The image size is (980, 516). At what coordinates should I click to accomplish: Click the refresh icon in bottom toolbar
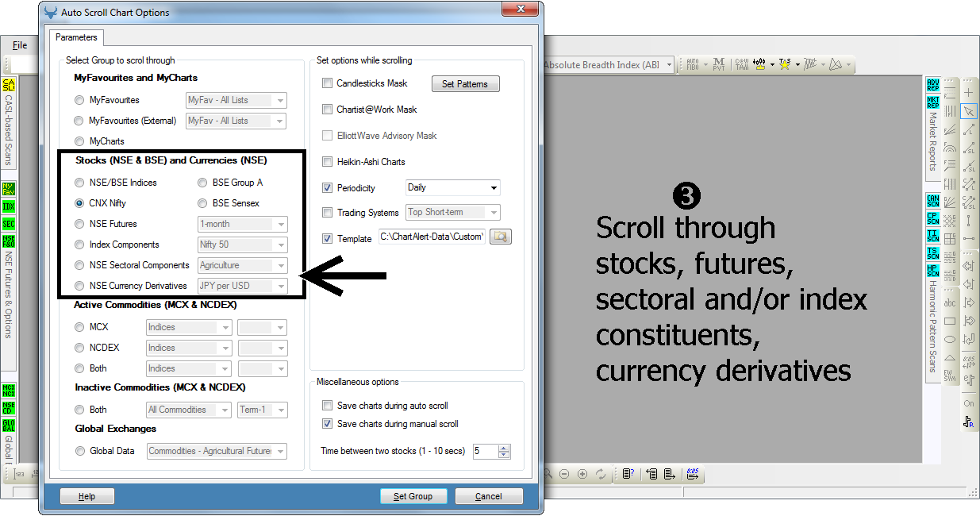coord(601,474)
